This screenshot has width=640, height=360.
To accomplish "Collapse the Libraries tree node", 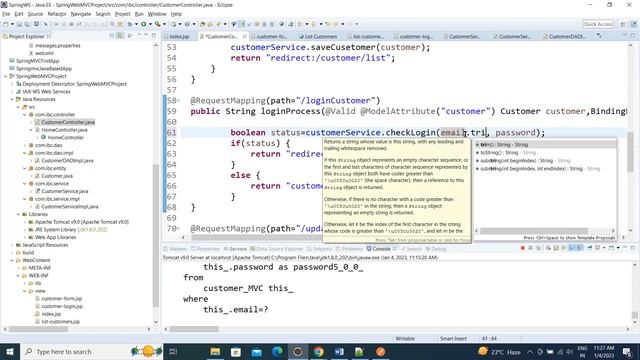I will coord(18,214).
